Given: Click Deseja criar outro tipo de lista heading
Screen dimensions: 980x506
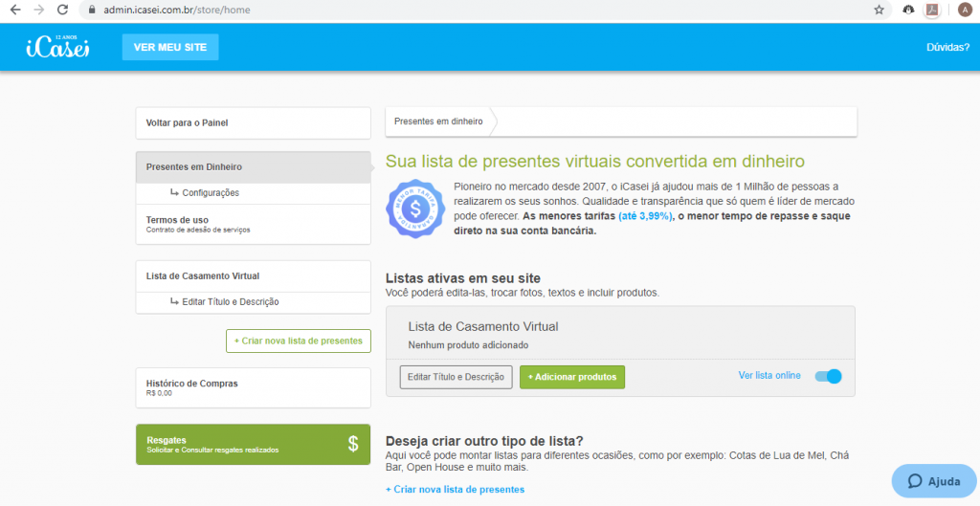Looking at the screenshot, I should click(x=484, y=441).
